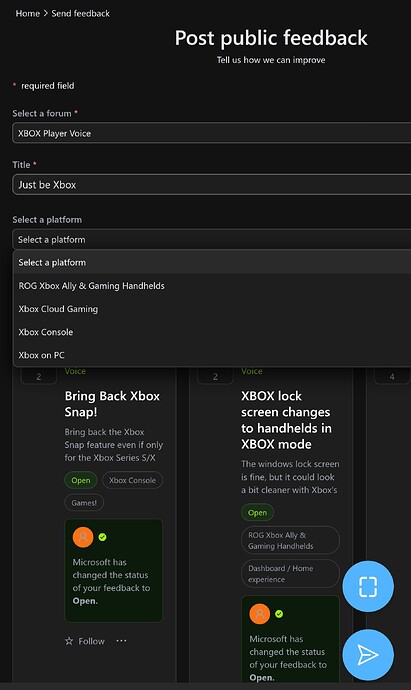The width and height of the screenshot is (411, 690).
Task: Click the blue send paper-plane floating button
Action: tap(368, 655)
